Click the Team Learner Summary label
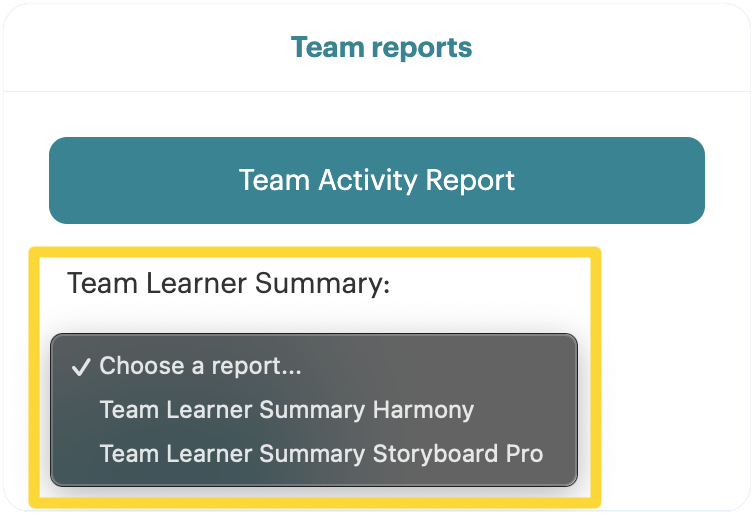This screenshot has width=755, height=516. tap(229, 283)
